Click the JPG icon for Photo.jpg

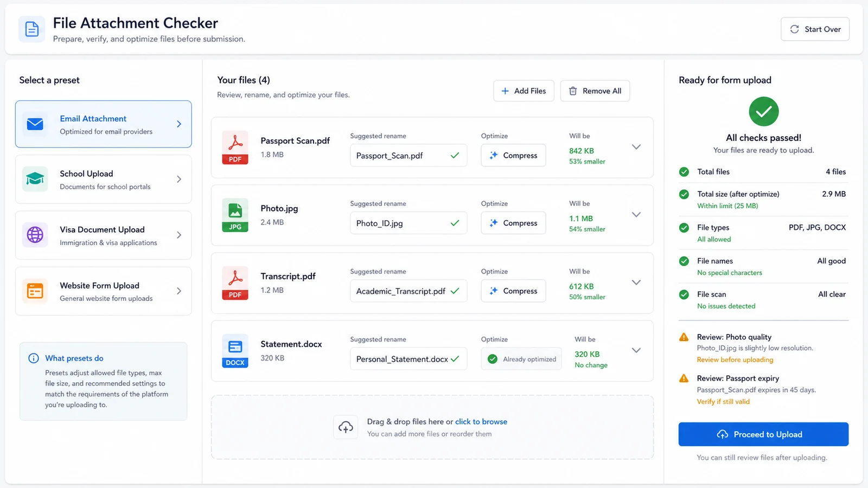click(x=235, y=215)
